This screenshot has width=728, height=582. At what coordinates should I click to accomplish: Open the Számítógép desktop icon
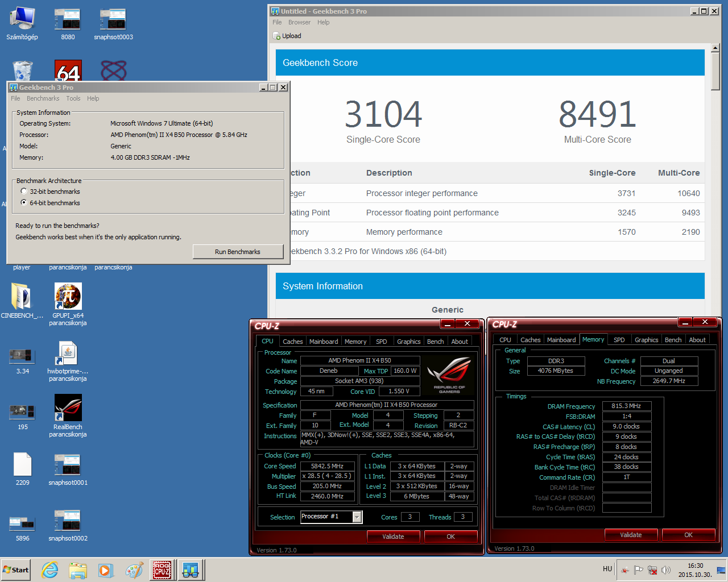[22, 24]
